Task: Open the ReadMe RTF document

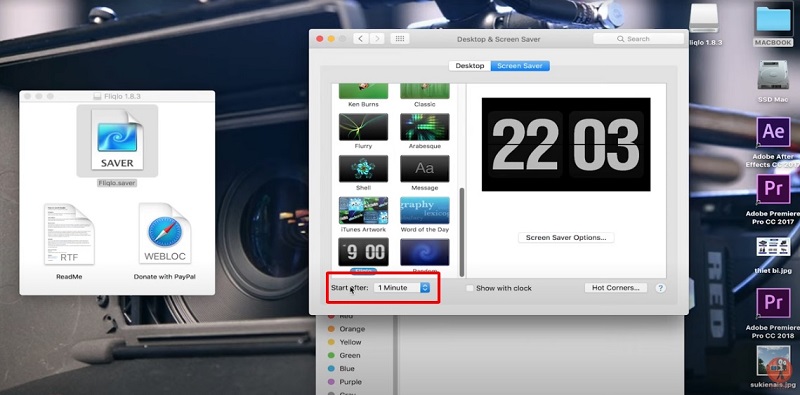Action: [x=69, y=234]
